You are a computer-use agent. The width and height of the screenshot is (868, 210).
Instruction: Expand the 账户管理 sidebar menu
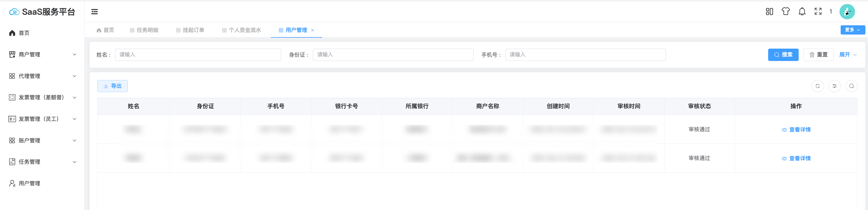tap(42, 140)
